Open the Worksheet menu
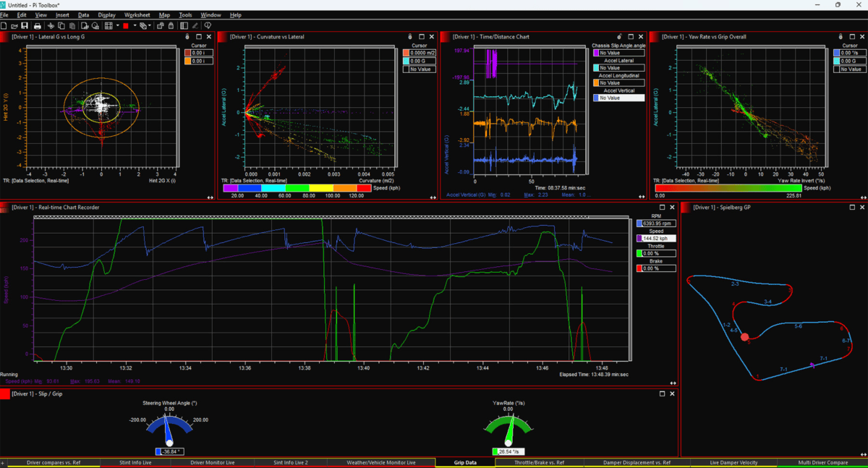The image size is (868, 468). [x=137, y=14]
